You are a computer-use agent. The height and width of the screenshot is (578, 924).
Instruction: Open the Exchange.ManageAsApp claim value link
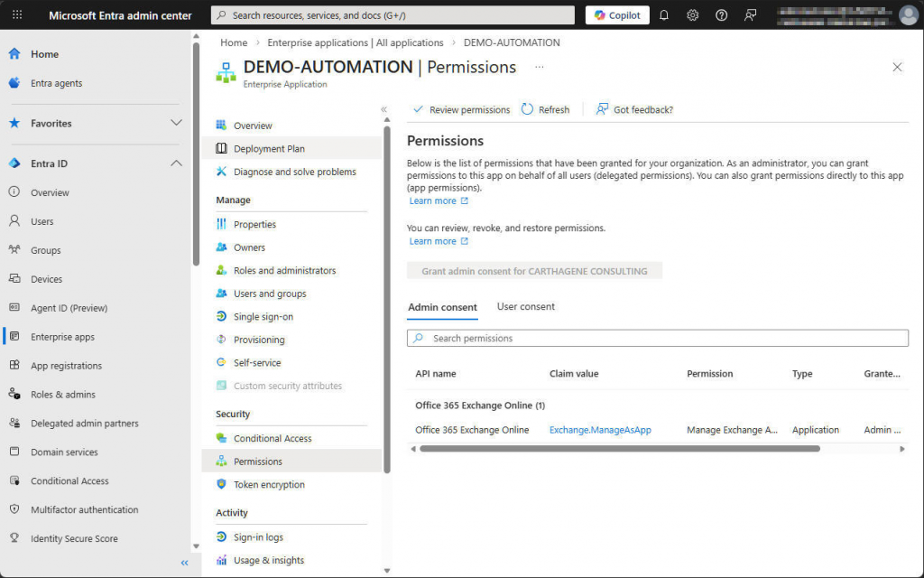pyautogui.click(x=599, y=429)
